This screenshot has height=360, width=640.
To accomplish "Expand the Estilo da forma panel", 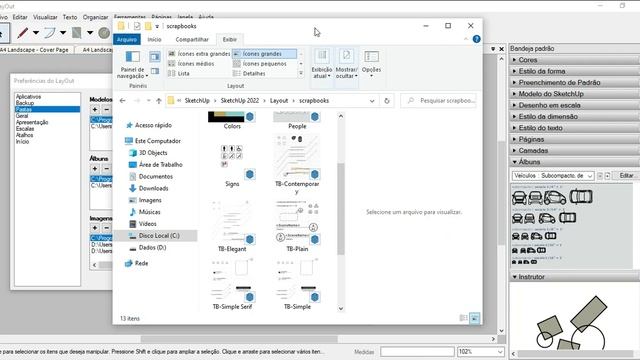I will click(574, 71).
